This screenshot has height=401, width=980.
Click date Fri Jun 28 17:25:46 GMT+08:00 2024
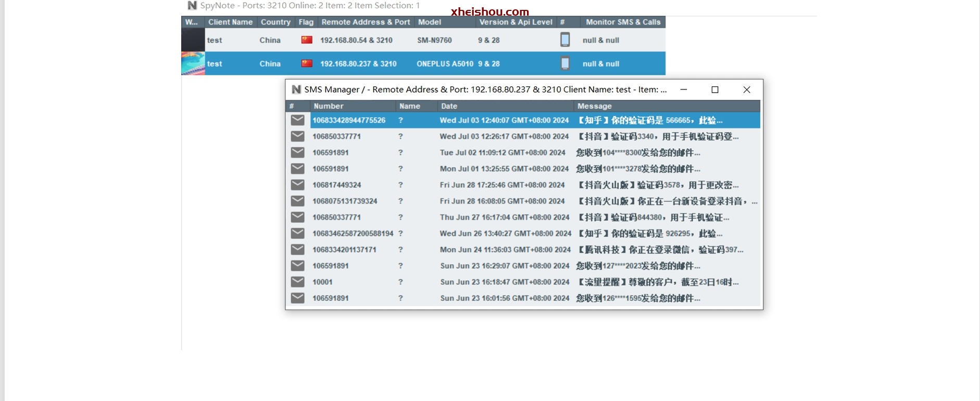pos(502,185)
